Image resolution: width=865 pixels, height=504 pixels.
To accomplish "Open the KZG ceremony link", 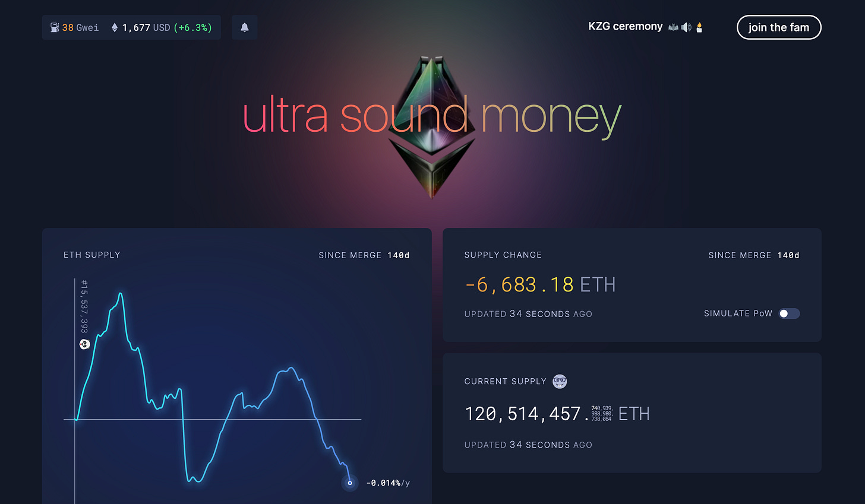I will point(626,27).
